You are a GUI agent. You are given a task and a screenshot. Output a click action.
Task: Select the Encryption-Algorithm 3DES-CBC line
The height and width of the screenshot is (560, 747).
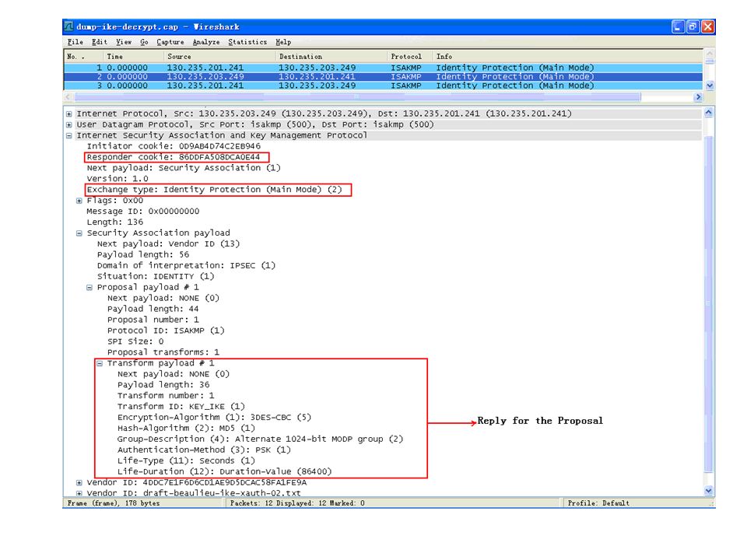pos(215,418)
